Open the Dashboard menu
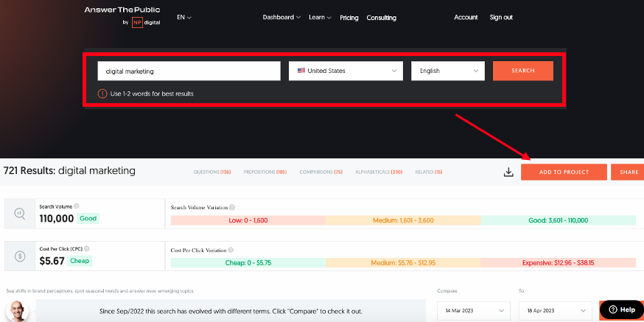Viewport: 644px width, 322px height. coord(281,17)
